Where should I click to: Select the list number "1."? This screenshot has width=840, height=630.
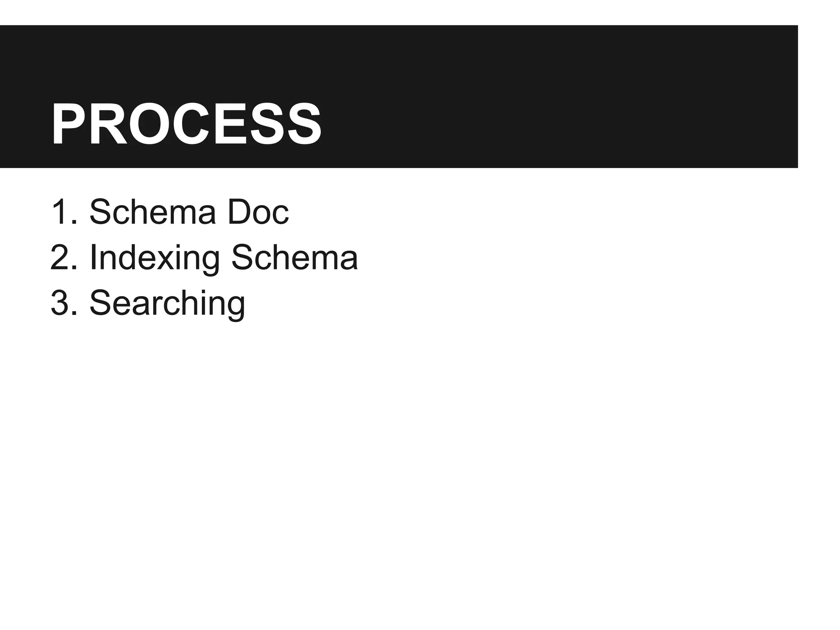tap(64, 212)
